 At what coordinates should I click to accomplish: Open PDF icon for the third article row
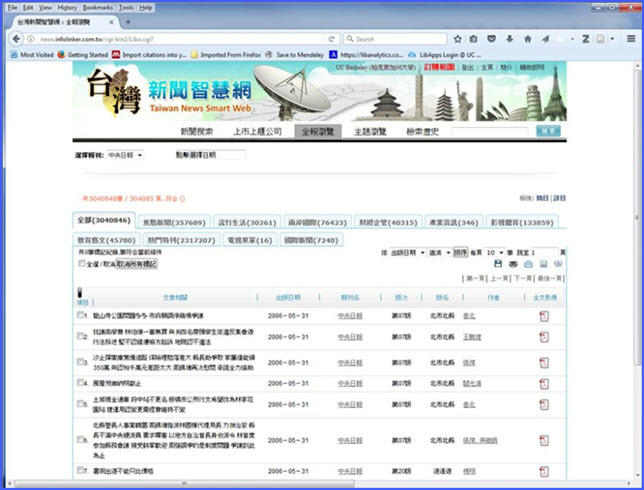(x=544, y=361)
